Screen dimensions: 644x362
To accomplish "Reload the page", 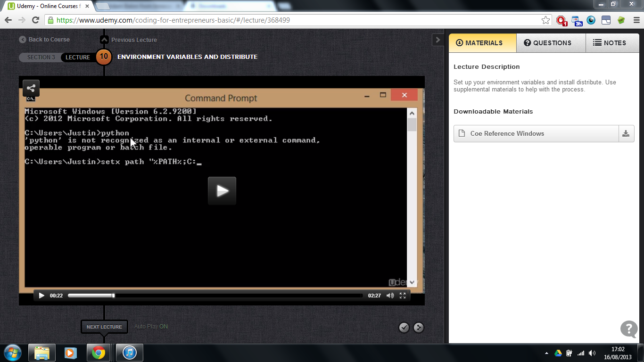I will point(35,20).
